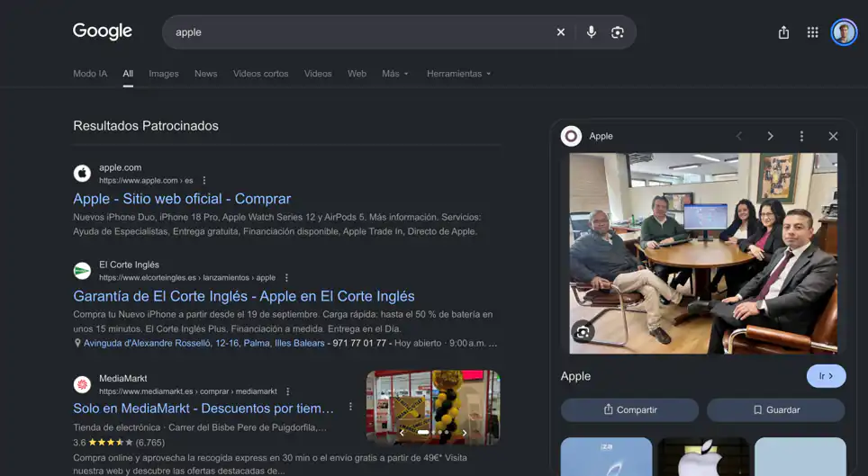Open options menu for apple.com result
The image size is (868, 476).
204,181
